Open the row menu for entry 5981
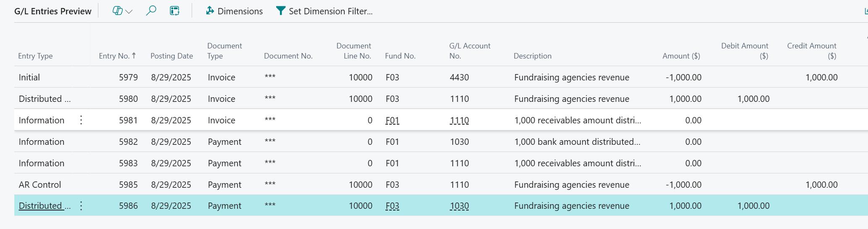 pos(81,120)
